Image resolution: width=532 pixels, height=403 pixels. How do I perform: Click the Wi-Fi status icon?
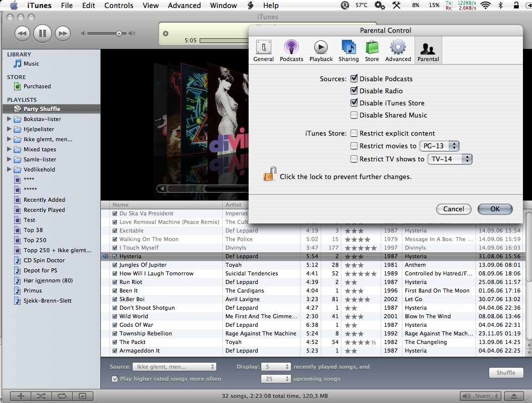[x=486, y=5]
